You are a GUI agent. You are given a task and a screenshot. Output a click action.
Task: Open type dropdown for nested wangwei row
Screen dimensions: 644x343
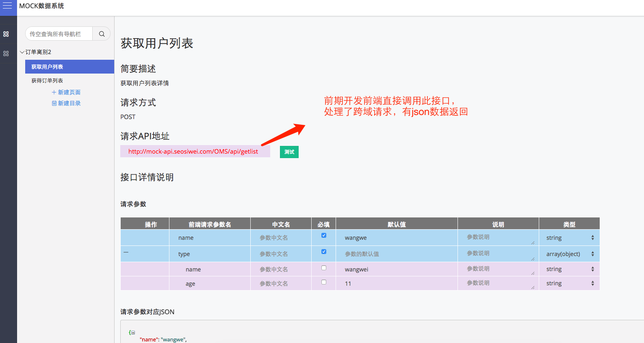pos(570,269)
